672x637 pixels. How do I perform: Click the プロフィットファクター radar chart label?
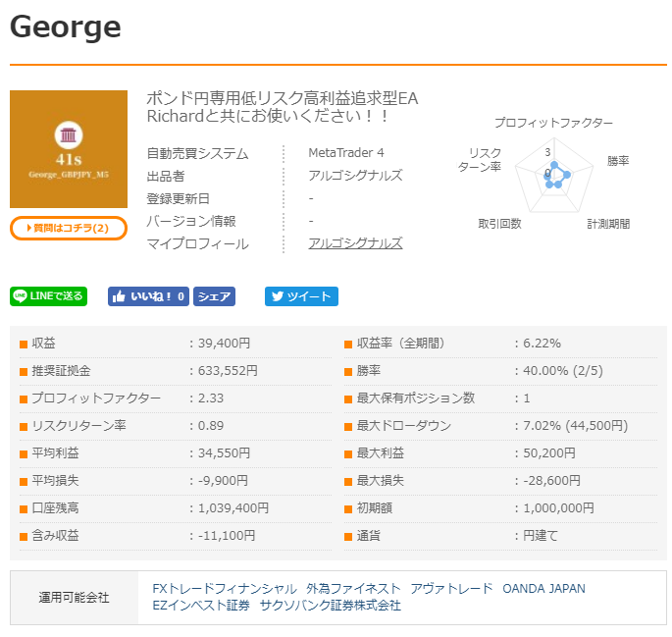[553, 123]
